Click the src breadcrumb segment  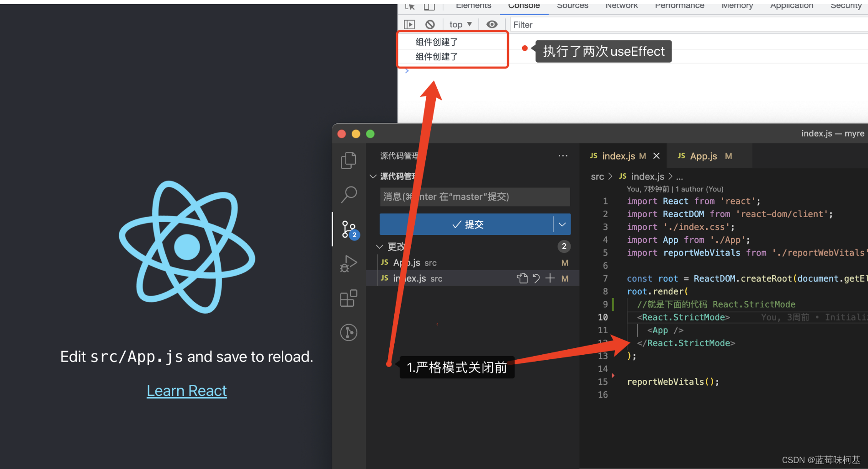[598, 176]
